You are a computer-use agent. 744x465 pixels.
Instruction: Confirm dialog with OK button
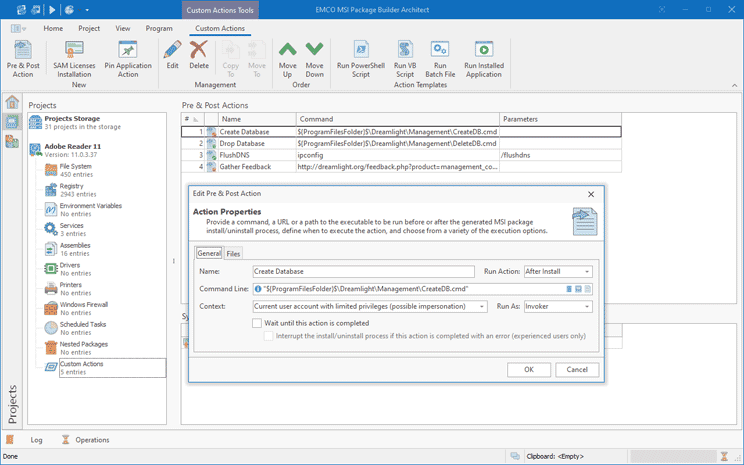pos(529,370)
